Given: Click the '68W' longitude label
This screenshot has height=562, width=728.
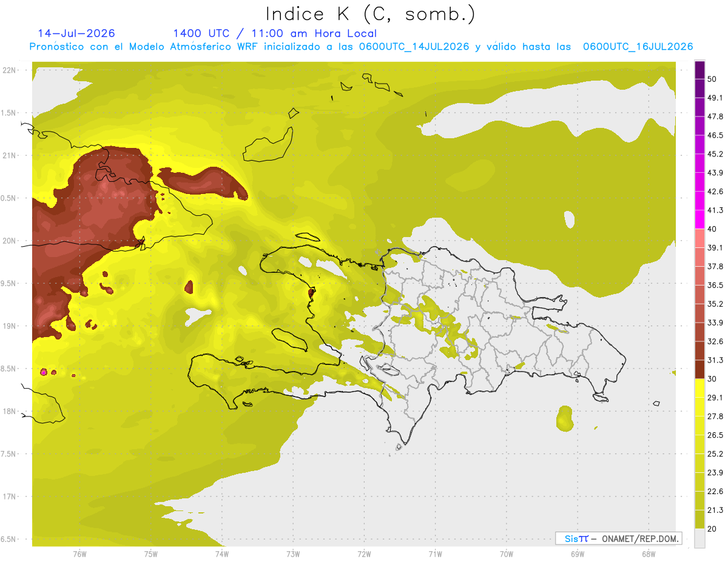Looking at the screenshot, I should point(649,554).
